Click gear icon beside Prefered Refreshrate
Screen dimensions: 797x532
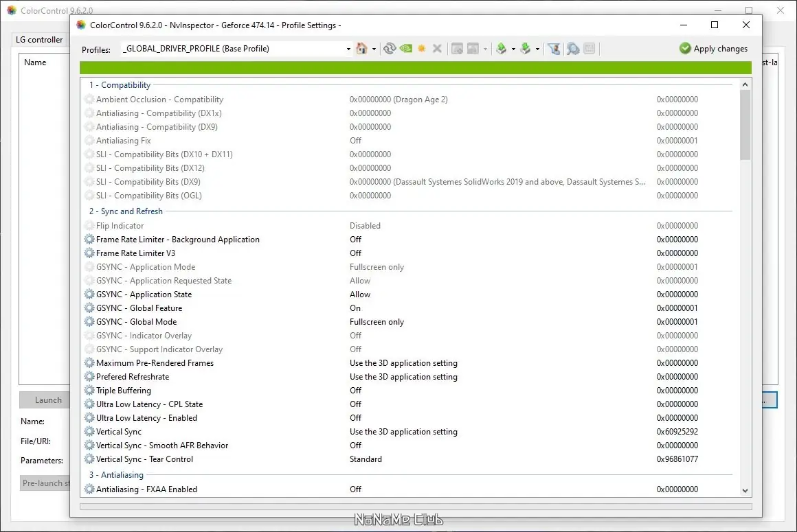click(x=89, y=376)
